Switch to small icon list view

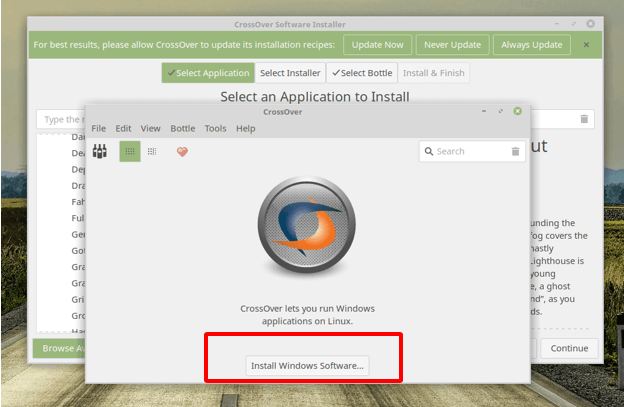[152, 151]
